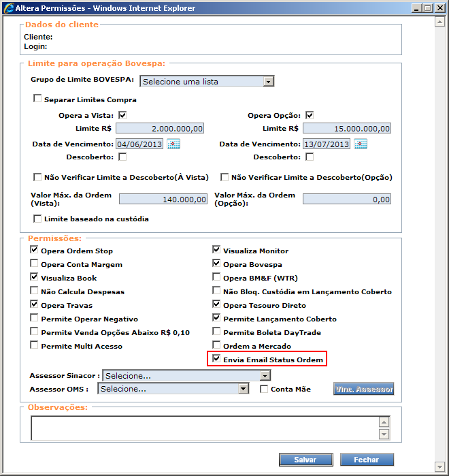Minimize the Altera Permissões window
Image resolution: width=449 pixels, height=476 pixels.
[x=416, y=8]
